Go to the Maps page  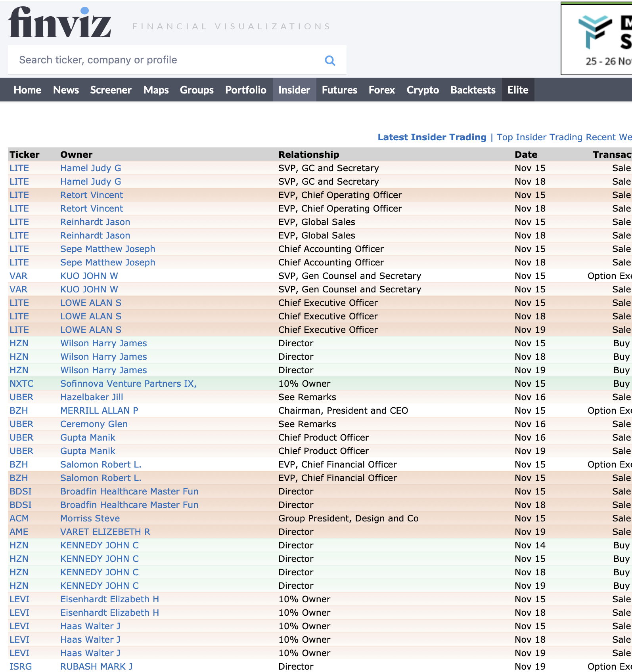156,90
